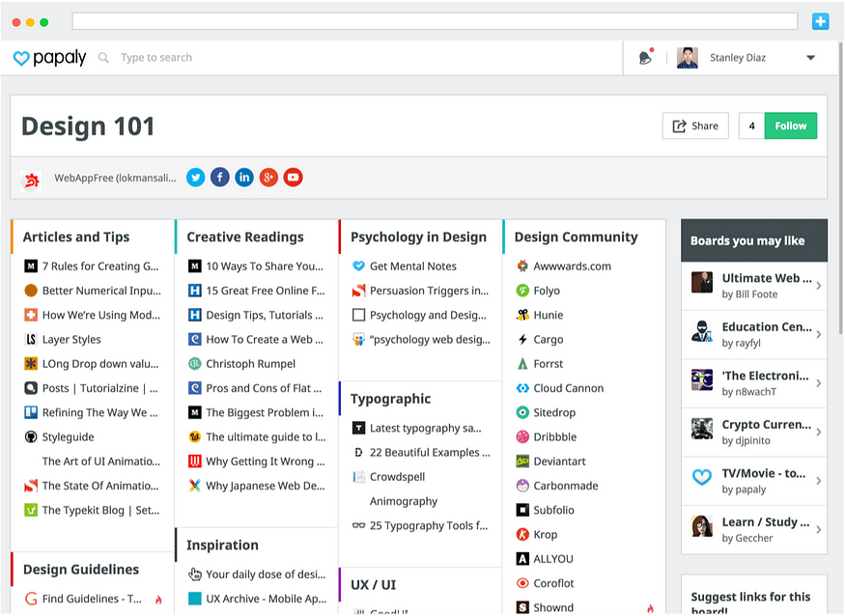Click the search magnifier icon
This screenshot has height=616, width=845.
click(x=104, y=58)
